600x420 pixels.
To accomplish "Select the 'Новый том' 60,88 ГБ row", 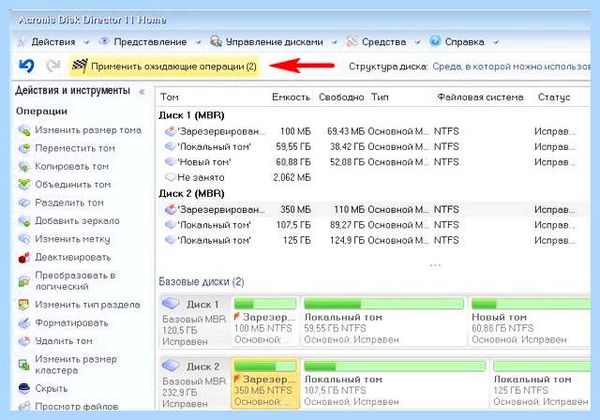I will coord(373,162).
